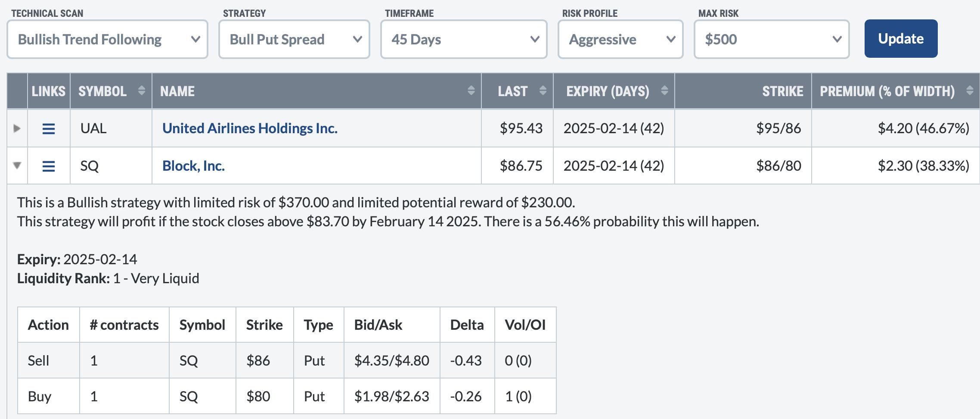This screenshot has height=419, width=980.
Task: Click the 56.46% probability sentence
Action: [x=621, y=221]
